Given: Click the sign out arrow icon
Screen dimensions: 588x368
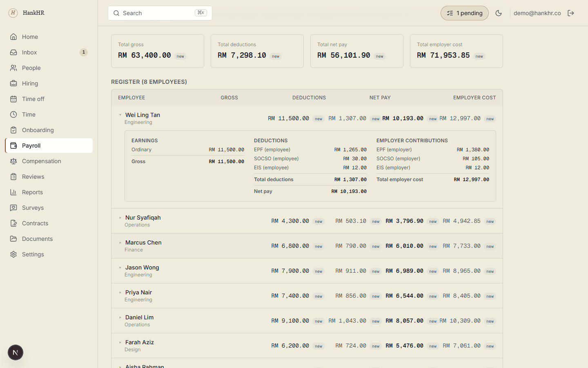Looking at the screenshot, I should [x=571, y=13].
